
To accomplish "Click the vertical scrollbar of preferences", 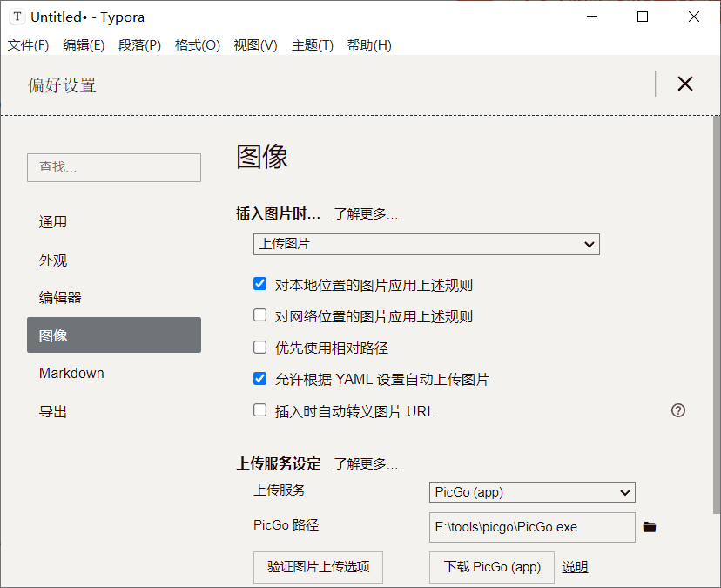I will tap(717, 314).
